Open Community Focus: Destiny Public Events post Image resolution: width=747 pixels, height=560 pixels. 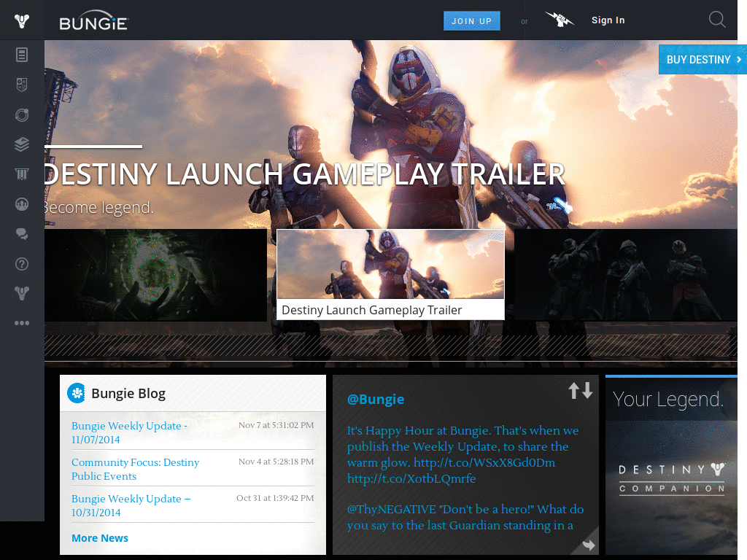135,469
